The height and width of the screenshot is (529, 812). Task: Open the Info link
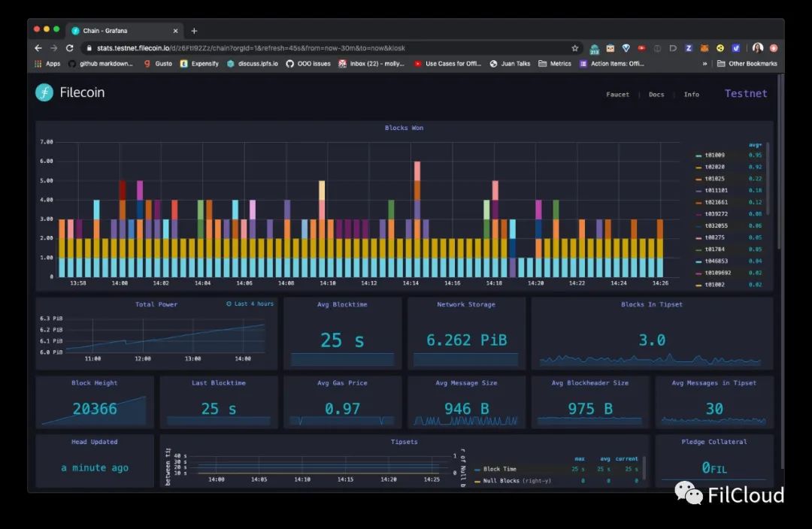pos(692,95)
